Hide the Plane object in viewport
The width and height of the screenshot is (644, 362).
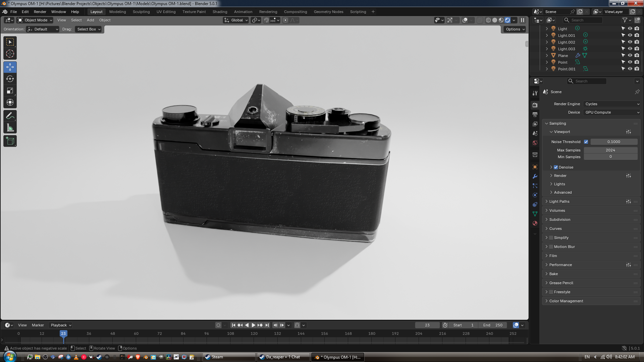[x=630, y=56]
